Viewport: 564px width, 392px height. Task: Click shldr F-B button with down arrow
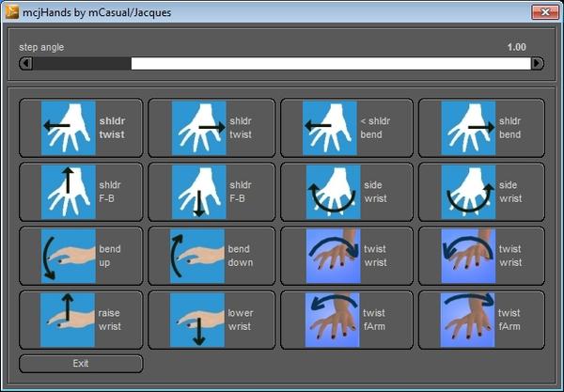pos(211,192)
